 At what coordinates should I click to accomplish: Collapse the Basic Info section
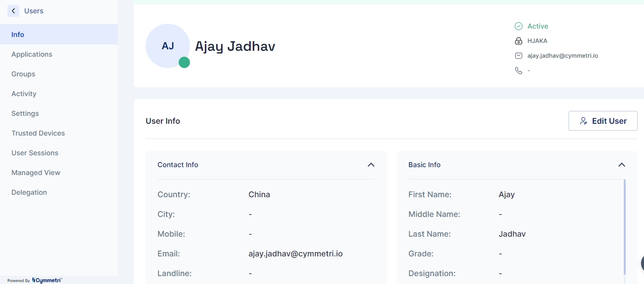pyautogui.click(x=622, y=165)
